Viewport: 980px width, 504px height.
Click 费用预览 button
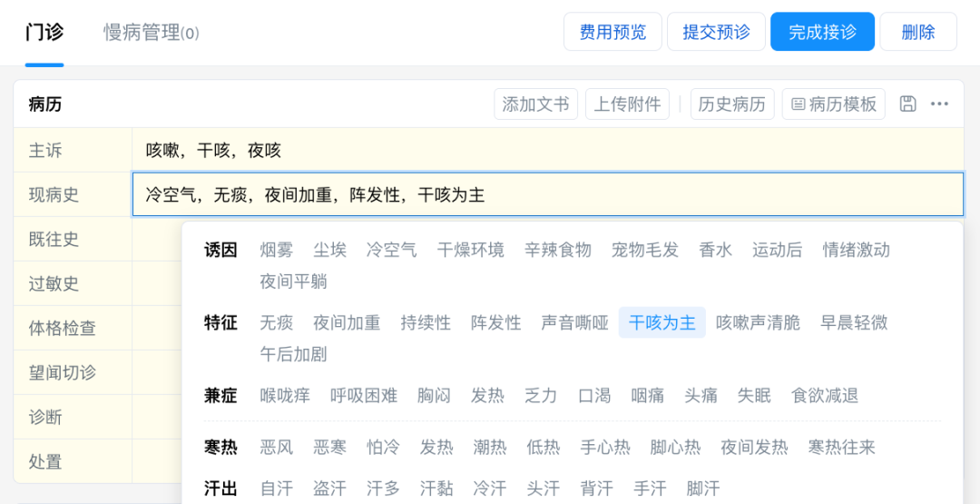612,32
